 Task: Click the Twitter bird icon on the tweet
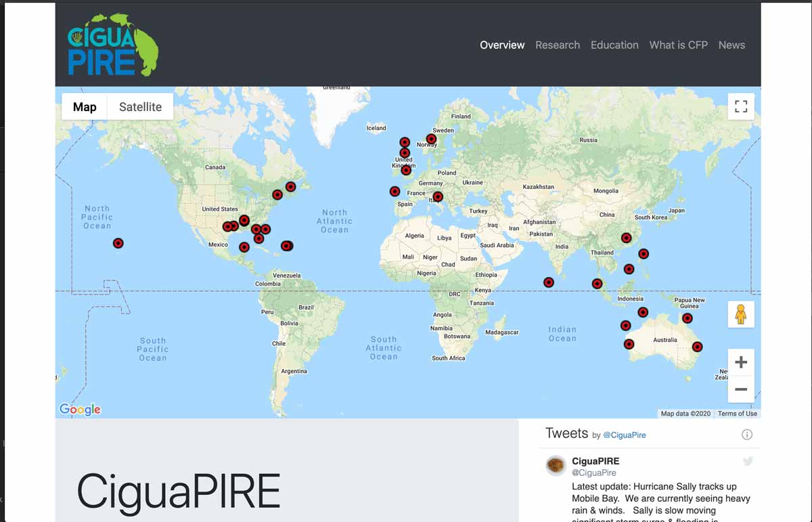(x=748, y=462)
